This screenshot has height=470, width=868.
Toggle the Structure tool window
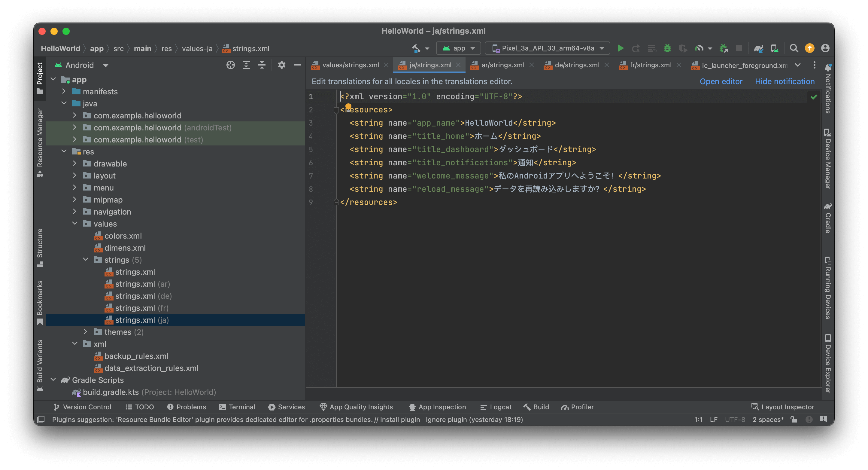point(40,248)
